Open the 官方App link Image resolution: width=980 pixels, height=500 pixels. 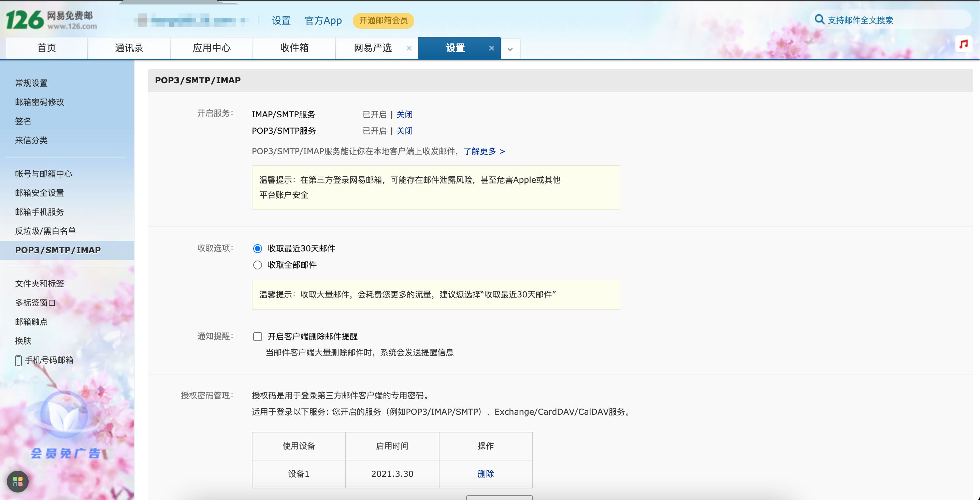click(x=323, y=20)
